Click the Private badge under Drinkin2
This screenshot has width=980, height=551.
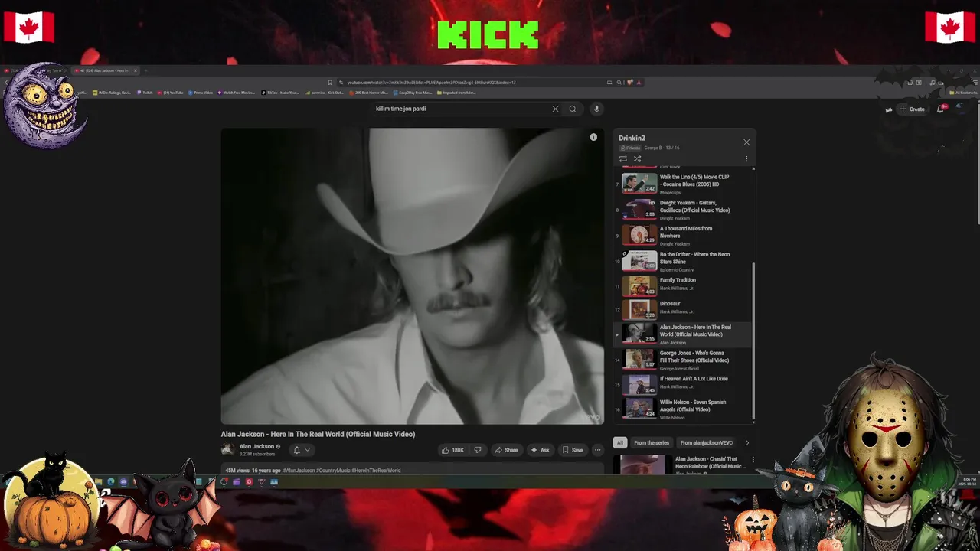click(629, 148)
